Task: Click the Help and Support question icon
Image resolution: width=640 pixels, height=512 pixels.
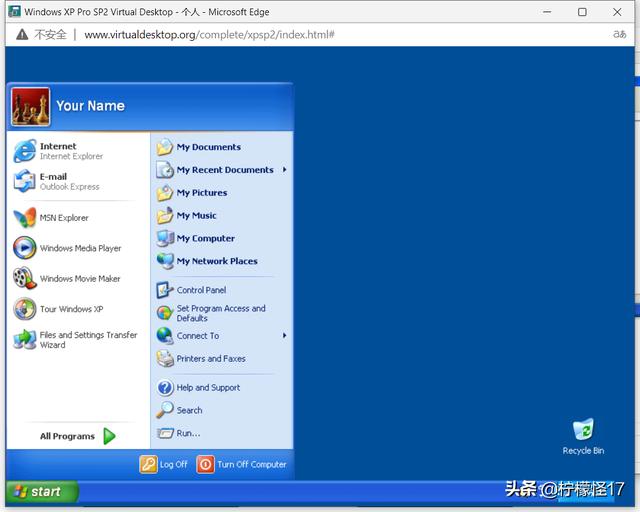Action: (165, 387)
